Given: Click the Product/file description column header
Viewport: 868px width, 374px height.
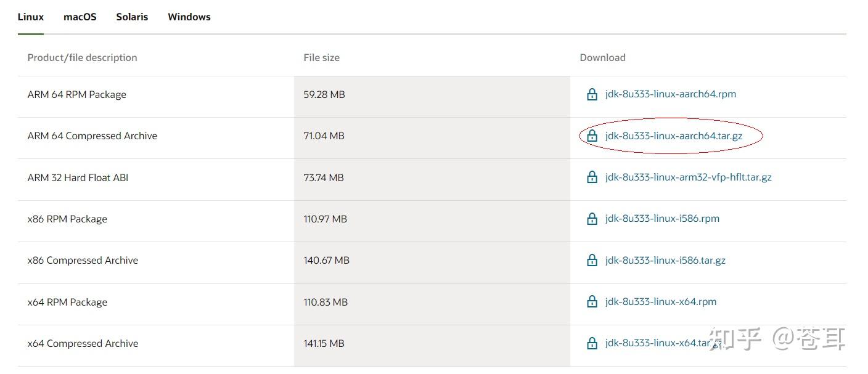Looking at the screenshot, I should pos(83,57).
